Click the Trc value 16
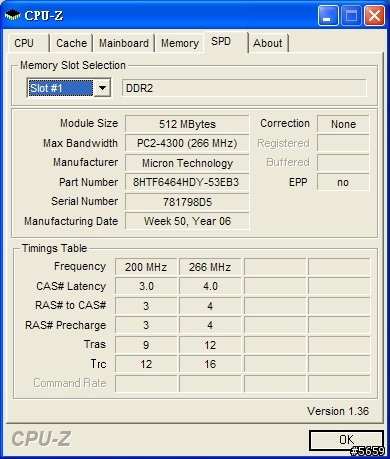The height and width of the screenshot is (459, 390). (x=210, y=364)
